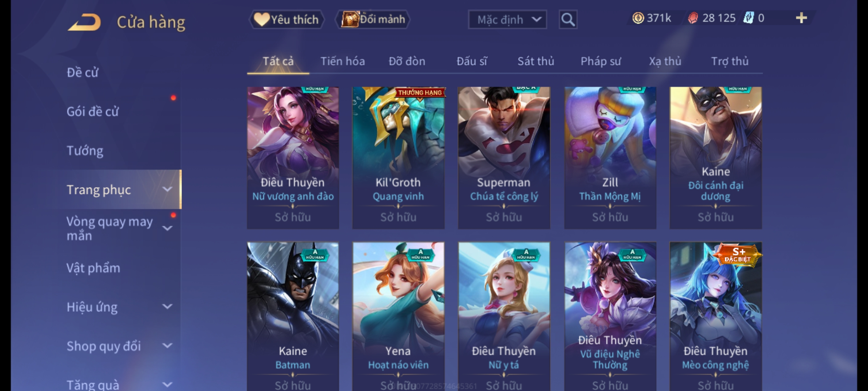
Task: Tap the blue voucher currency icon
Action: coord(748,18)
